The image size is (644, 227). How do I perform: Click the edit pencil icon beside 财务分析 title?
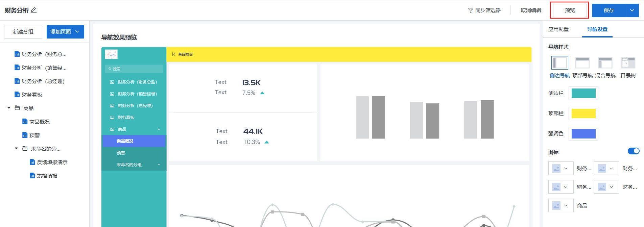tap(33, 10)
